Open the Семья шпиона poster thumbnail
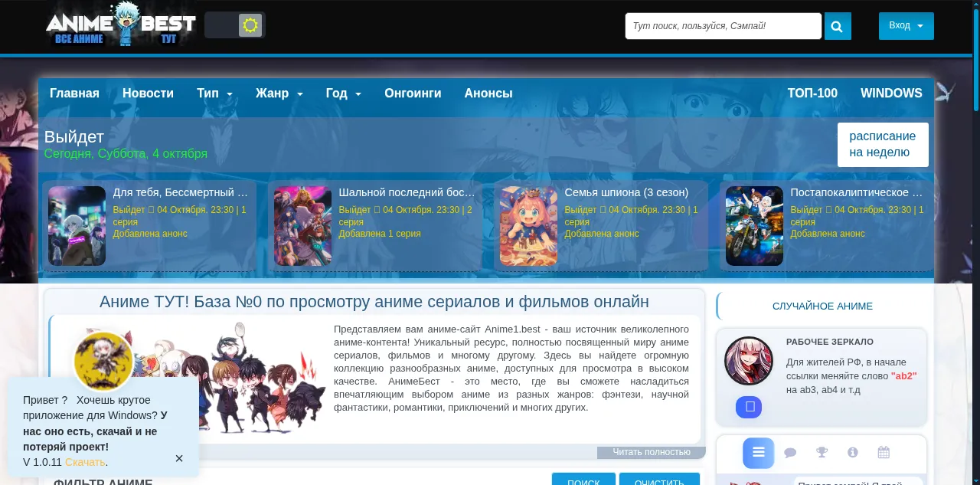980x485 pixels. click(528, 226)
